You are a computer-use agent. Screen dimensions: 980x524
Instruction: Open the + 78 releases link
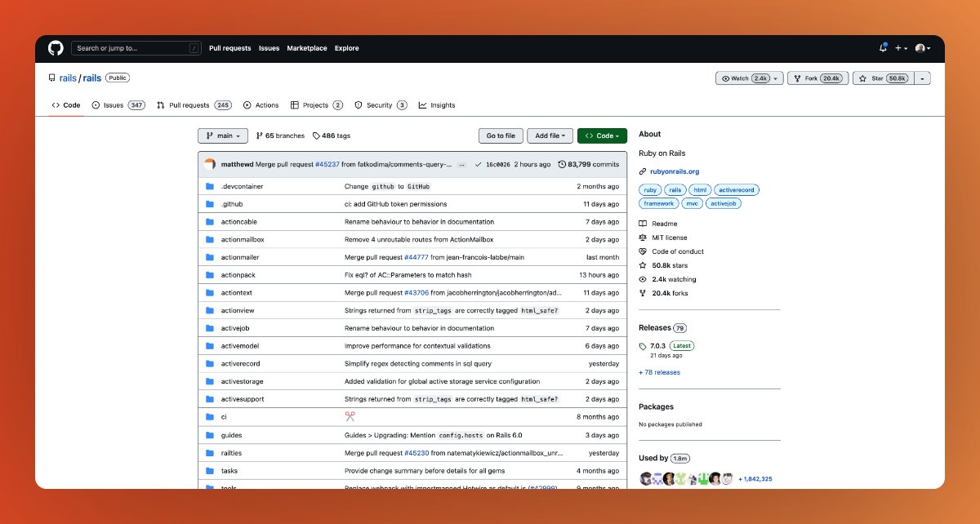click(x=659, y=372)
